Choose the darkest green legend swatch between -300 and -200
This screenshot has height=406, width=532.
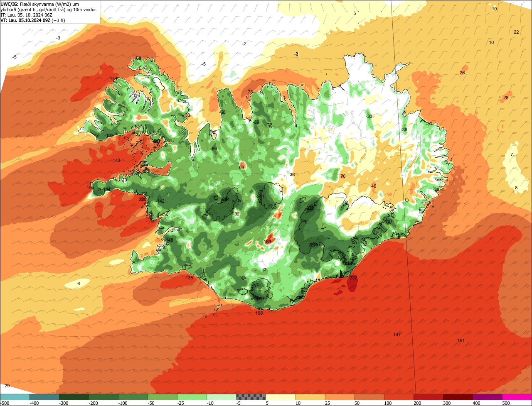coord(74,397)
